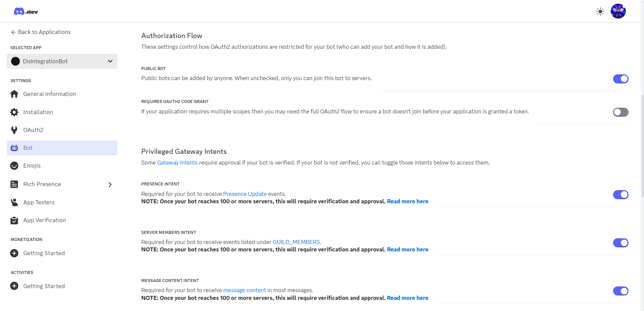This screenshot has width=644, height=311.
Task: Enable Requires OAuth2 Code Grant toggle
Action: (x=620, y=112)
